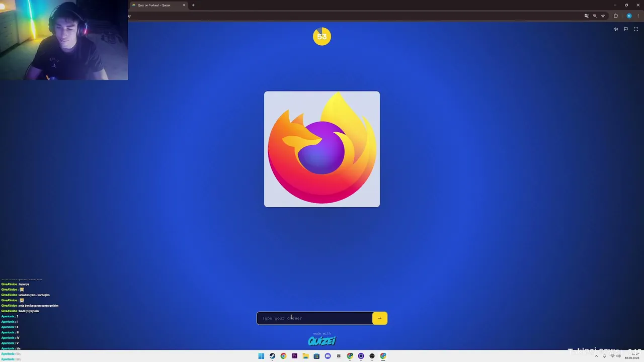
Task: Click the webcam overlay of the streamer
Action: click(64, 40)
